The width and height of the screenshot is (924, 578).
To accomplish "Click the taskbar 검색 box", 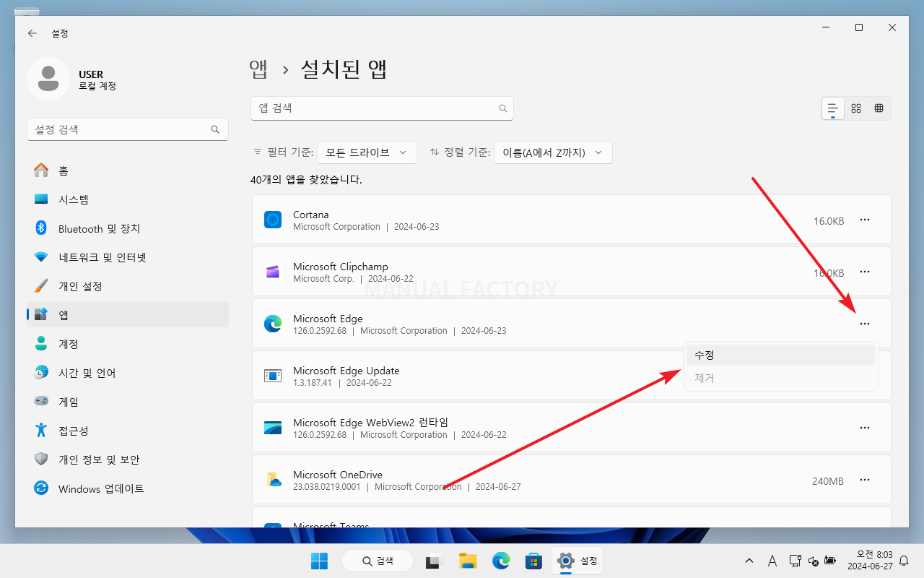I will coord(378,561).
